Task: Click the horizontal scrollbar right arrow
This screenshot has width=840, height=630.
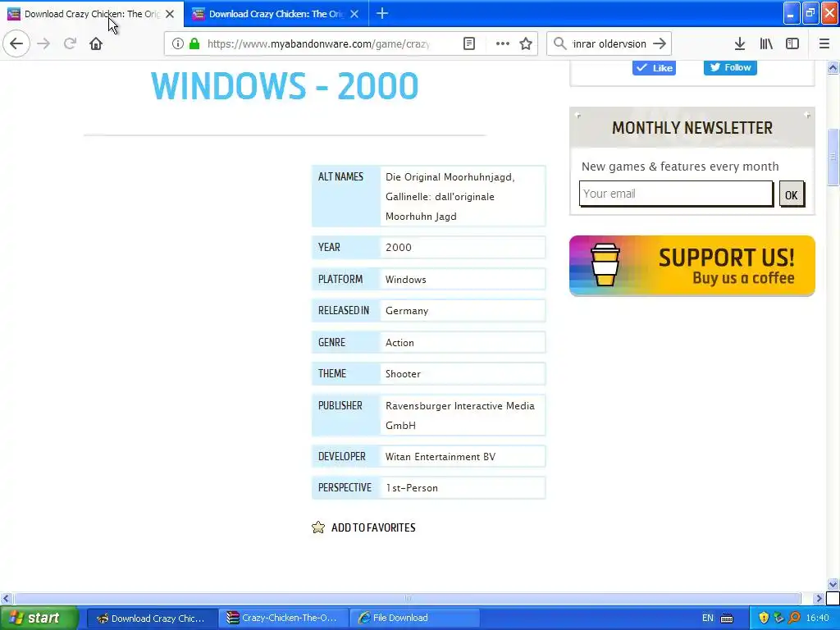Action: [x=819, y=598]
